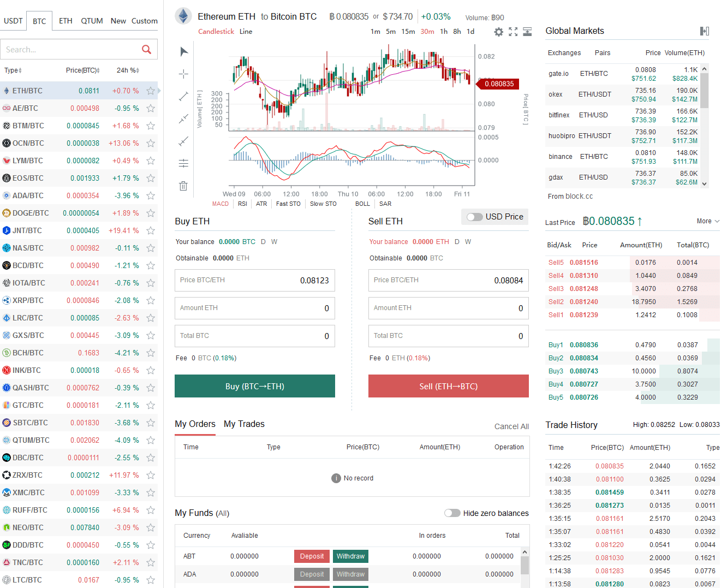
Task: Switch chart to Line view
Action: (x=246, y=32)
